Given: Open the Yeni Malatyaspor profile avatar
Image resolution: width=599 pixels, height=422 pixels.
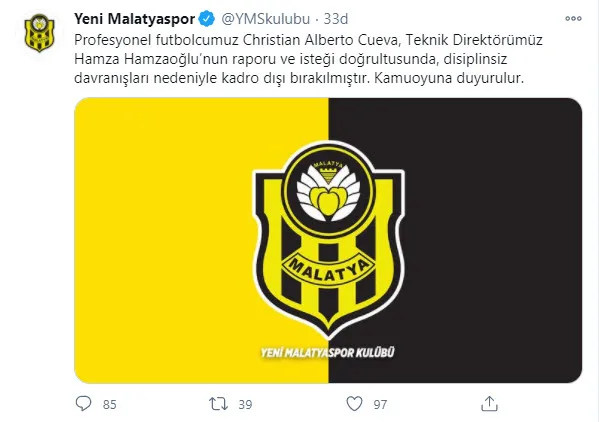Looking at the screenshot, I should pos(39,33).
